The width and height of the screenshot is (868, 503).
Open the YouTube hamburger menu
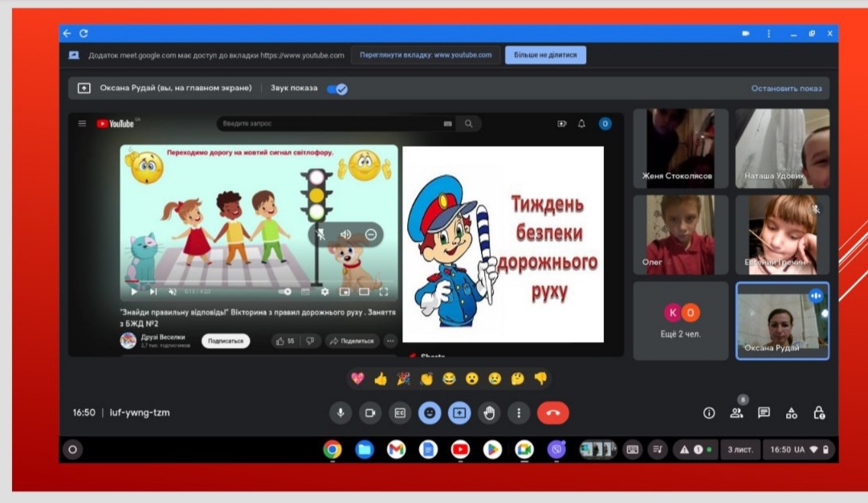click(x=82, y=124)
